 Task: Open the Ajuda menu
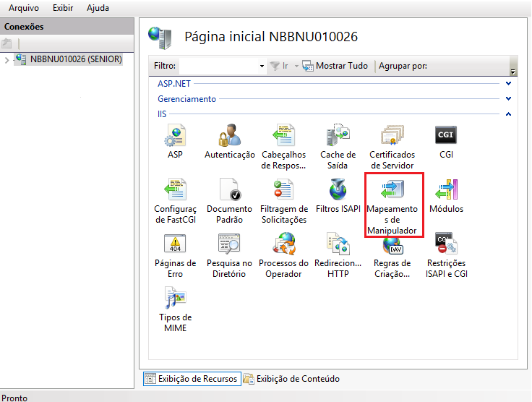point(98,8)
